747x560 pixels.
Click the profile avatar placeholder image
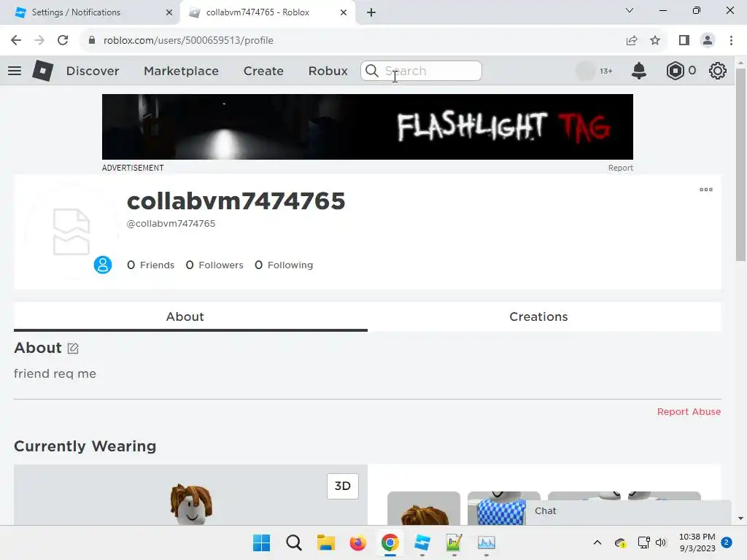coord(71,232)
